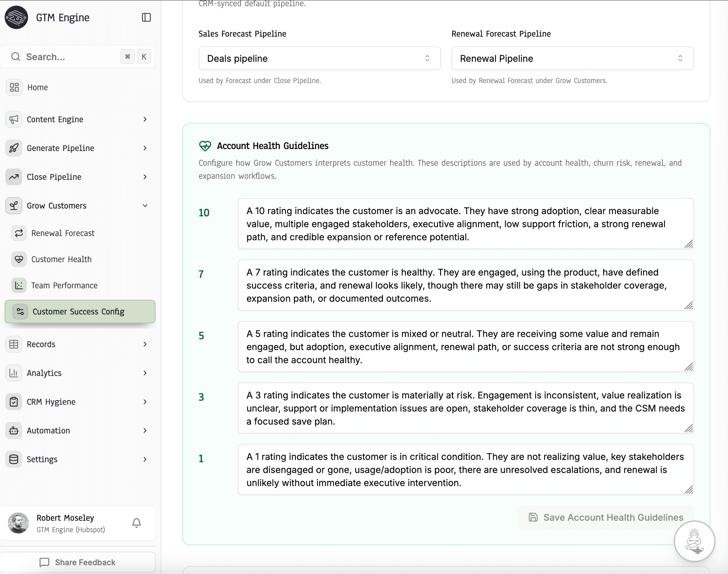Click into the rating 1 description textarea
Image resolution: width=728 pixels, height=574 pixels.
[466, 469]
